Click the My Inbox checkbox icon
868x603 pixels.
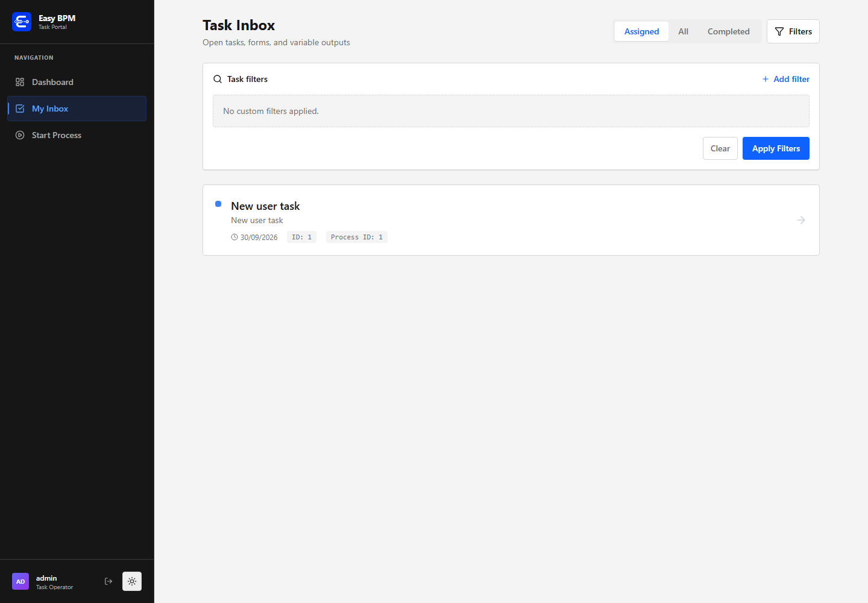tap(20, 109)
